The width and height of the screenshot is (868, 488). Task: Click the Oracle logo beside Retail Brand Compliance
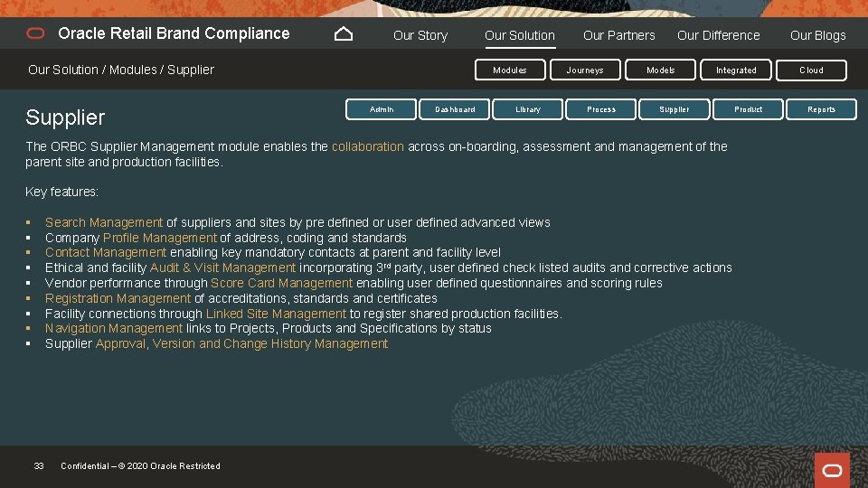[x=35, y=33]
